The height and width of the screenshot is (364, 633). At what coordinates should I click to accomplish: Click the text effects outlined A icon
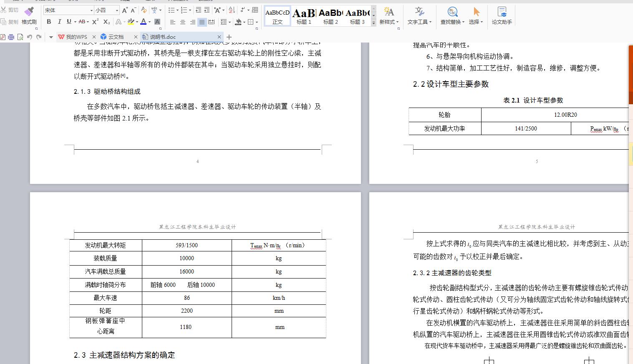119,22
